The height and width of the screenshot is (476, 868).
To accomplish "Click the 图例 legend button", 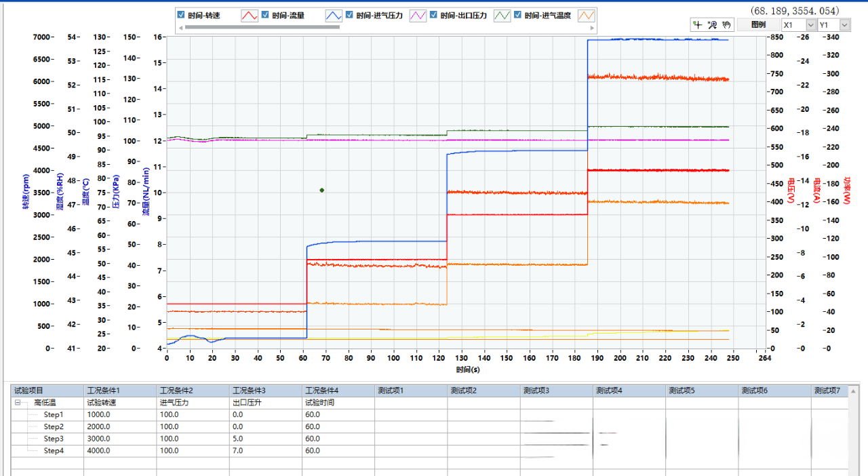I will pyautogui.click(x=760, y=24).
